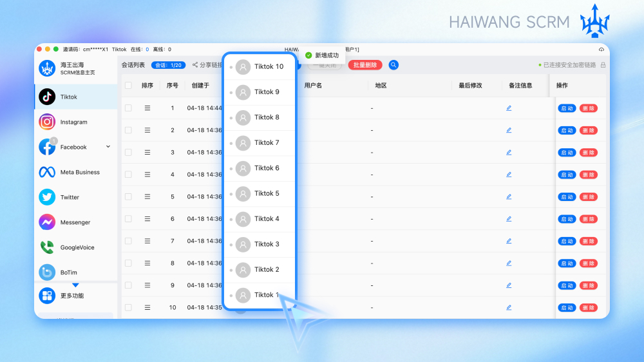This screenshot has height=362, width=644.
Task: Expand the sidebar list with blue triangle
Action: [x=75, y=285]
